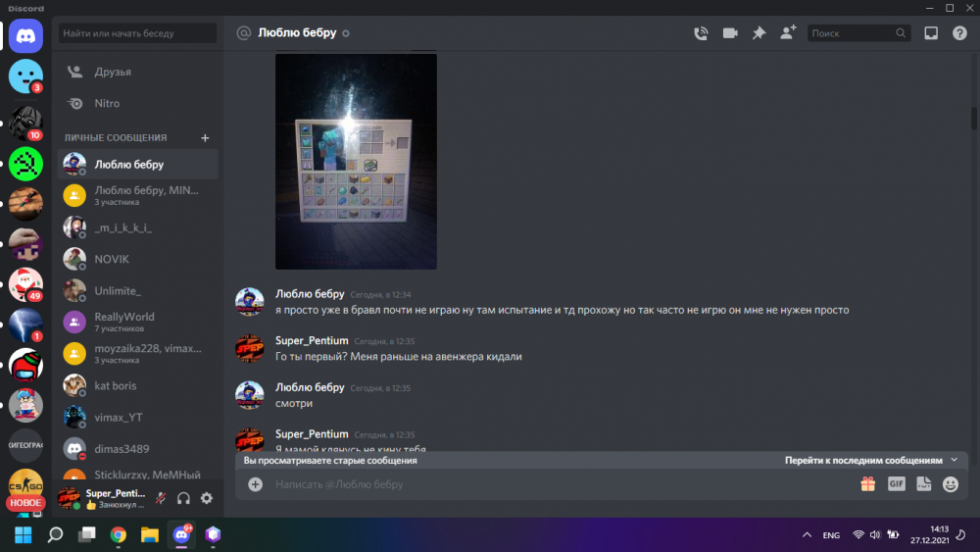Open the Nitro gift icon
980x552 pixels.
tap(867, 484)
